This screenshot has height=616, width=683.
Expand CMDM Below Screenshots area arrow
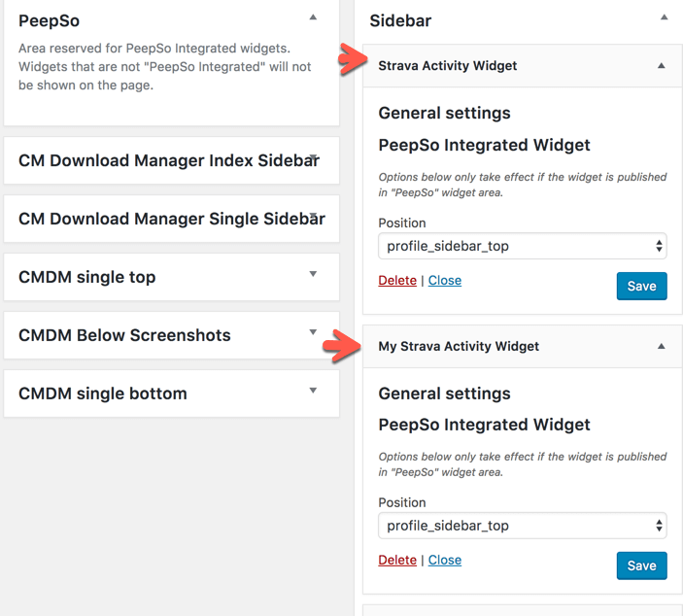coord(313,332)
